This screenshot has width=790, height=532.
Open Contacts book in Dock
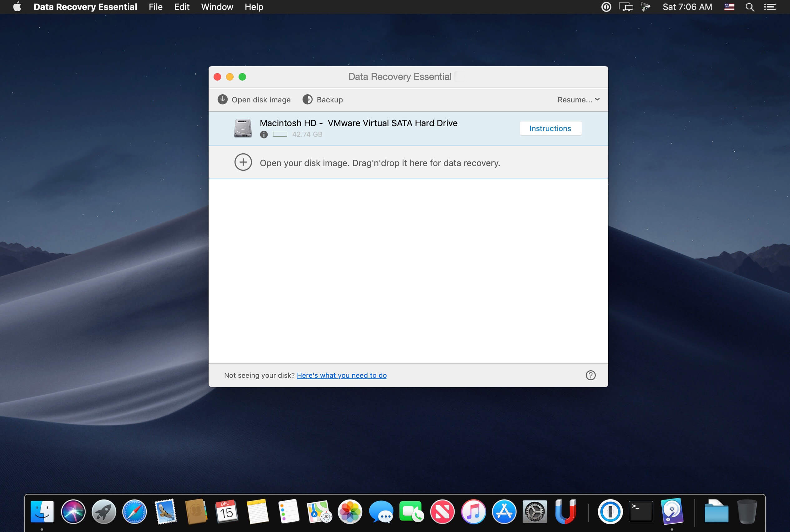(x=196, y=511)
